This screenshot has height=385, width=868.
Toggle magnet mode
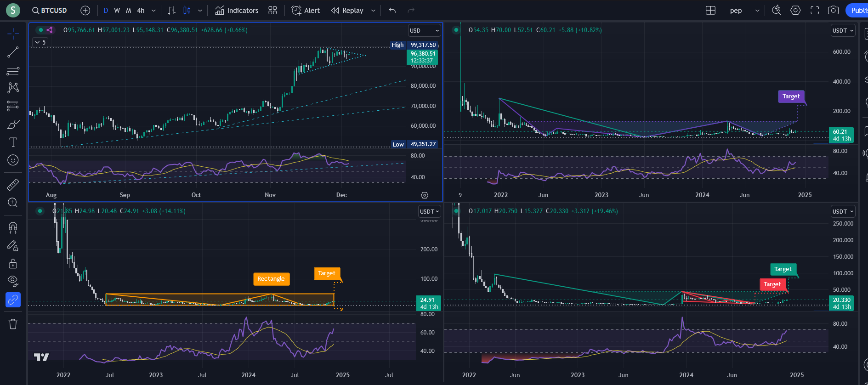pyautogui.click(x=13, y=227)
